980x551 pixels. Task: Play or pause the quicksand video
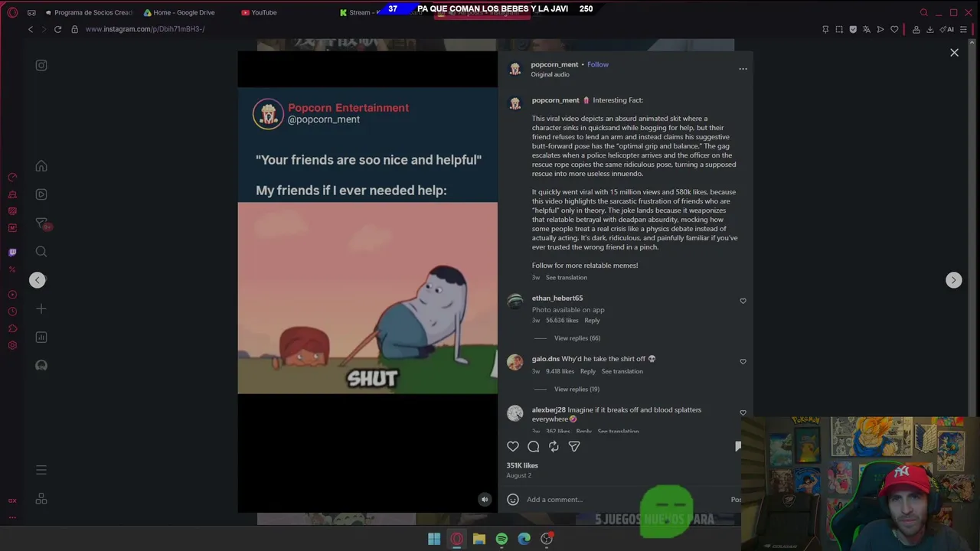pos(367,298)
